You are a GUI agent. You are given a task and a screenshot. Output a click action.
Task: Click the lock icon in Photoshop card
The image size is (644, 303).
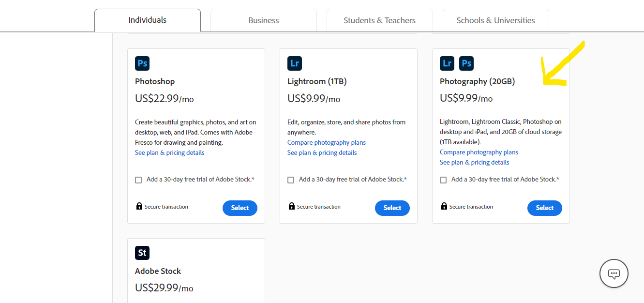pyautogui.click(x=139, y=206)
